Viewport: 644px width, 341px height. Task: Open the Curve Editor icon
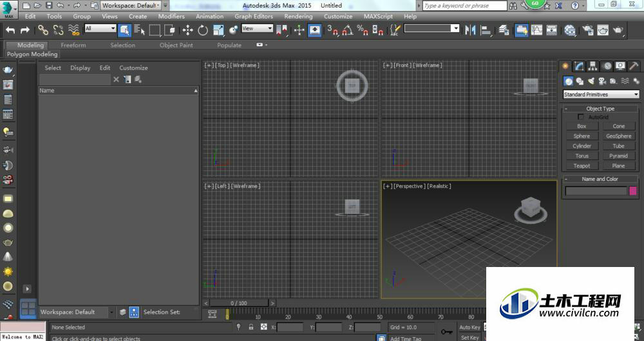[x=537, y=30]
